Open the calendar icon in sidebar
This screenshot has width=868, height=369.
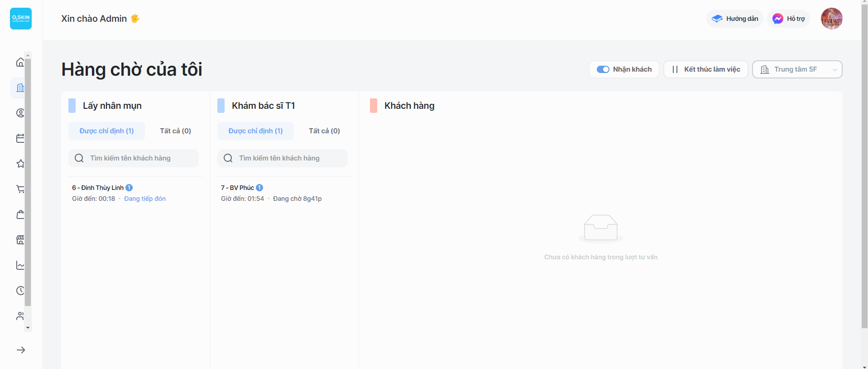click(x=20, y=138)
